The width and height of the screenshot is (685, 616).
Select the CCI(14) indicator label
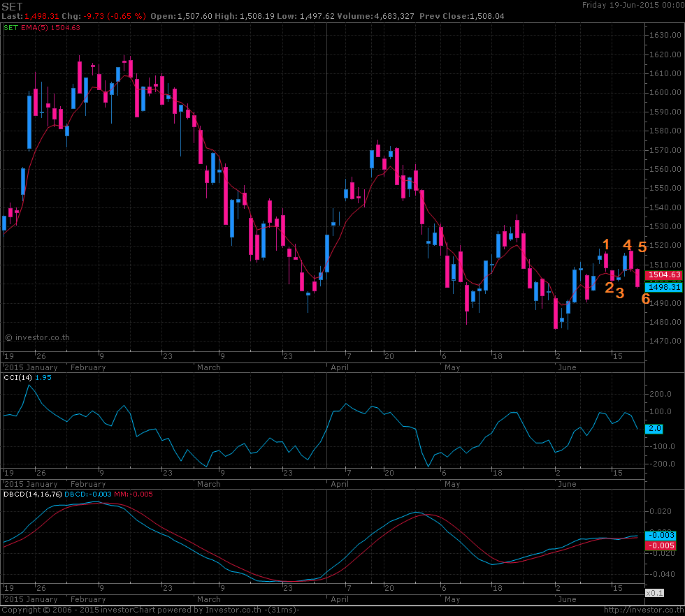(x=18, y=377)
